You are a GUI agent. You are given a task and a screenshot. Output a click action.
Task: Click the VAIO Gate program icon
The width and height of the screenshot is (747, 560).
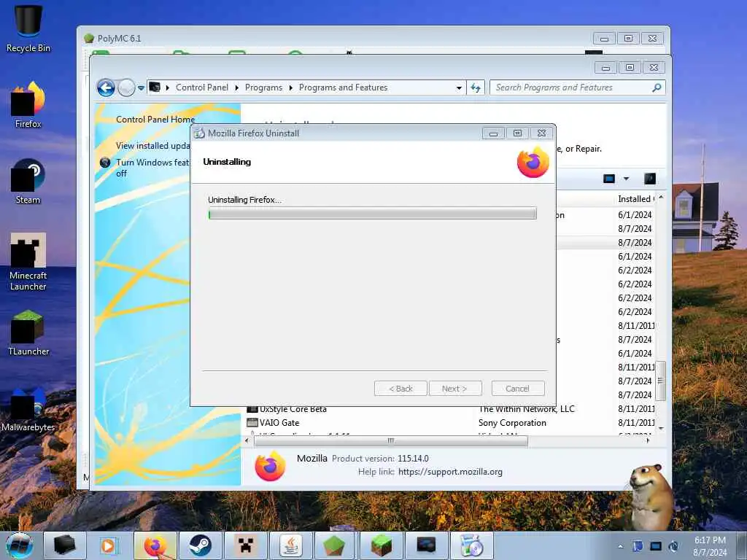click(252, 423)
